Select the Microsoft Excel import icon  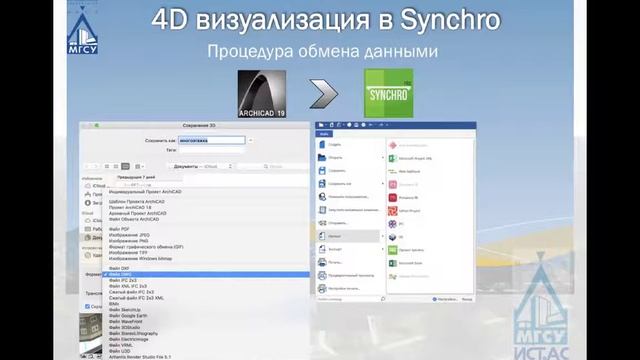[393, 263]
